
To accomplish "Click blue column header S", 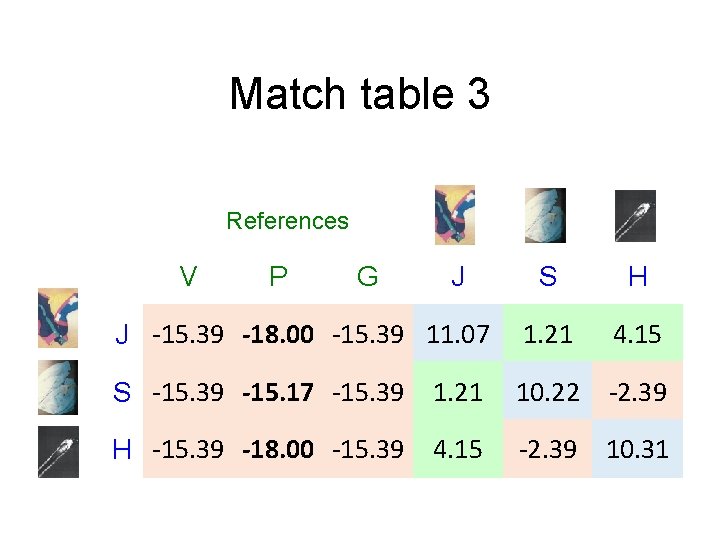I will coord(548,276).
